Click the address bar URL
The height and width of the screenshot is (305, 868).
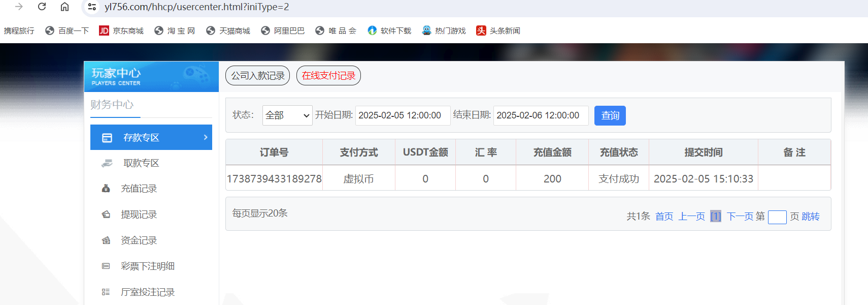(x=196, y=7)
